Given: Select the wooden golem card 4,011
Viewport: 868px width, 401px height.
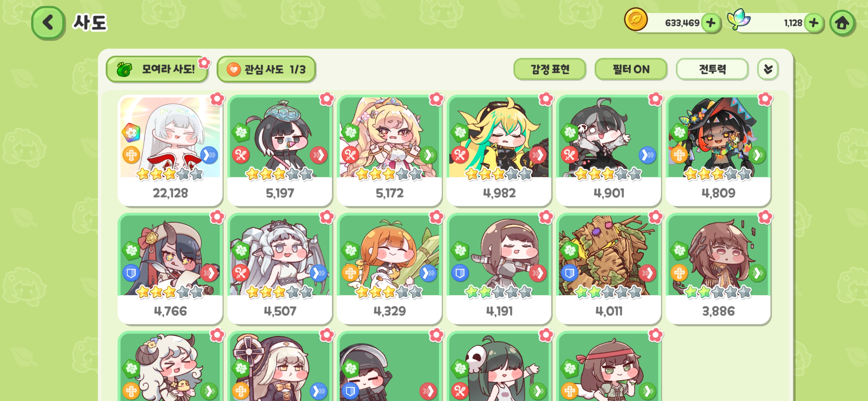Looking at the screenshot, I should click(608, 268).
